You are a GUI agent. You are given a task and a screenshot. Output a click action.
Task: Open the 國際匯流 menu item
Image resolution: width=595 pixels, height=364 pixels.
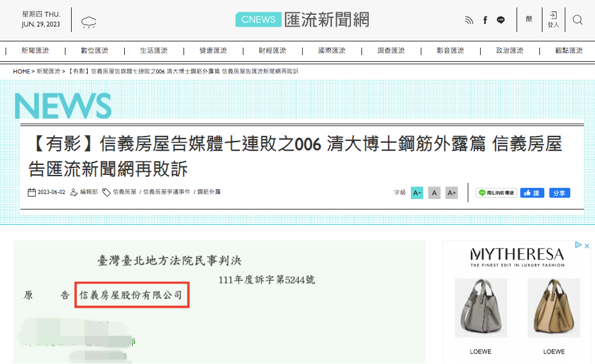point(332,51)
